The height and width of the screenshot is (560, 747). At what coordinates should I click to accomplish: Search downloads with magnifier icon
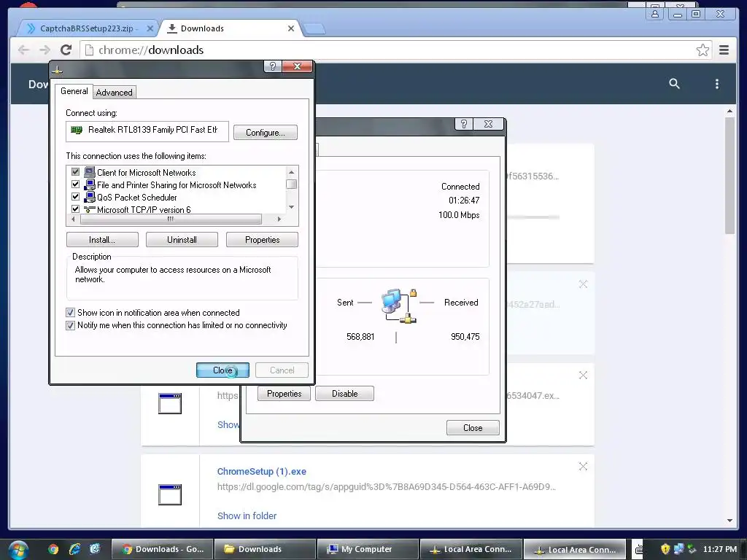(x=674, y=84)
